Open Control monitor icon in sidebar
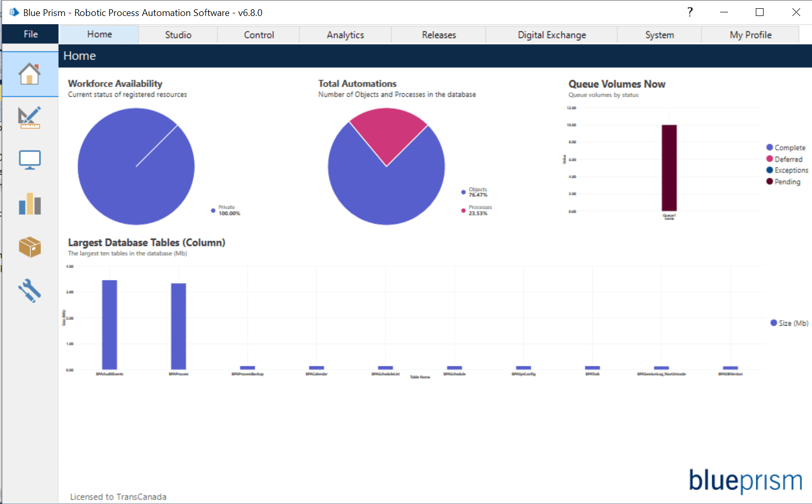Screen dimensions: 812x504 (x=29, y=160)
